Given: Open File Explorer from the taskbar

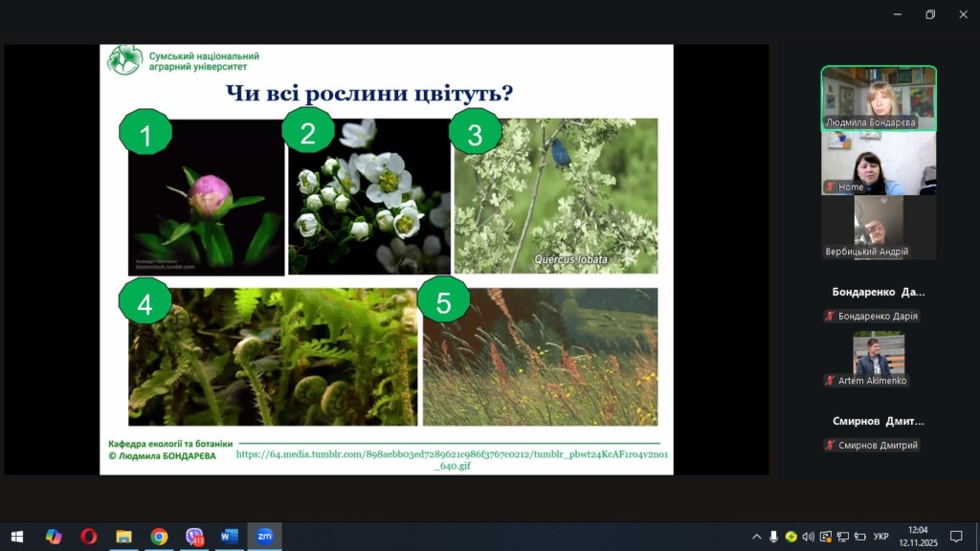Looking at the screenshot, I should (123, 537).
